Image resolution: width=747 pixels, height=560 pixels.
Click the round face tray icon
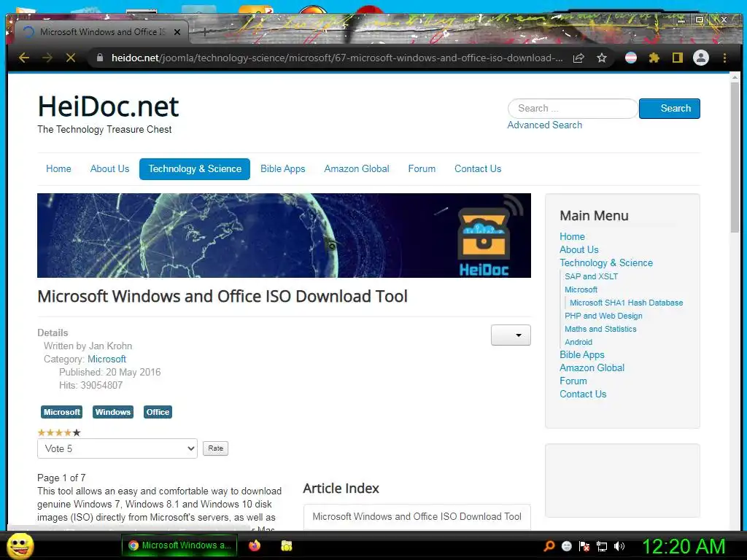click(x=566, y=546)
